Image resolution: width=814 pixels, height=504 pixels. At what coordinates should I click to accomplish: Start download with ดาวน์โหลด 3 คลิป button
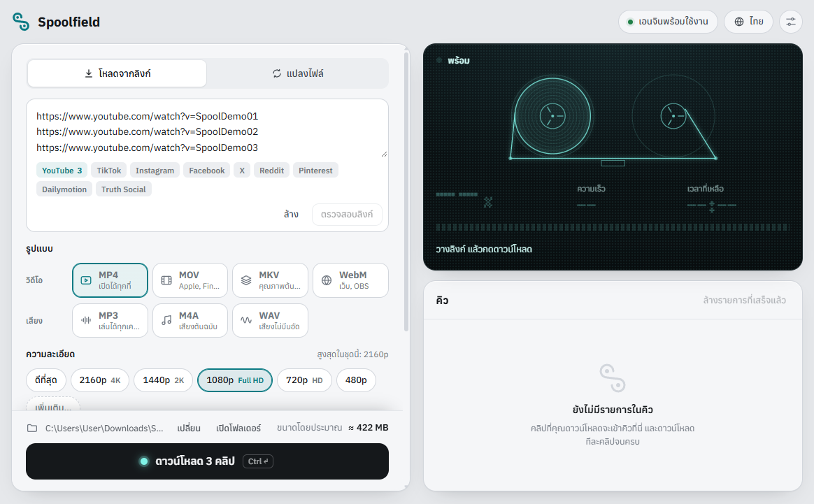point(207,461)
